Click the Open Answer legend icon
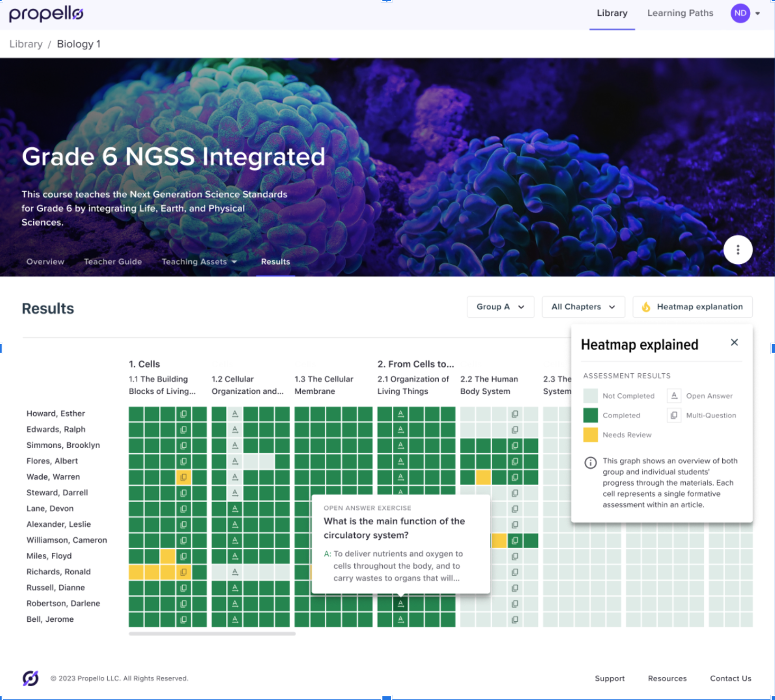 pos(674,395)
